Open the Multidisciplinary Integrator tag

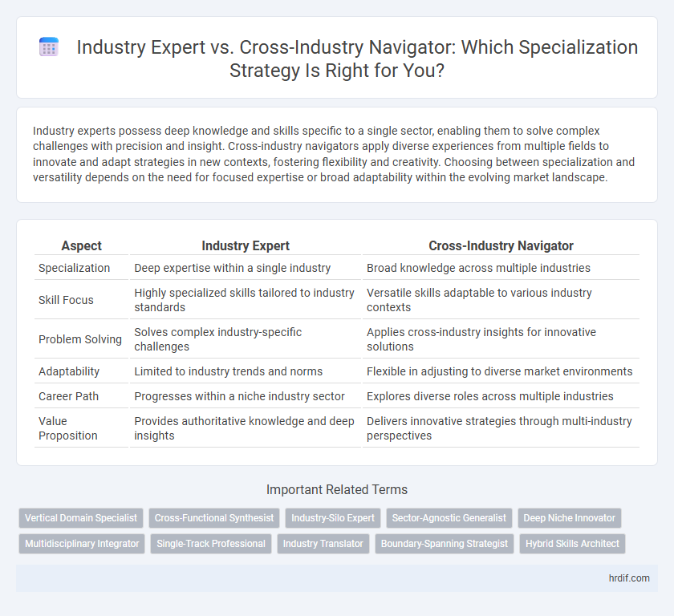[x=82, y=543]
